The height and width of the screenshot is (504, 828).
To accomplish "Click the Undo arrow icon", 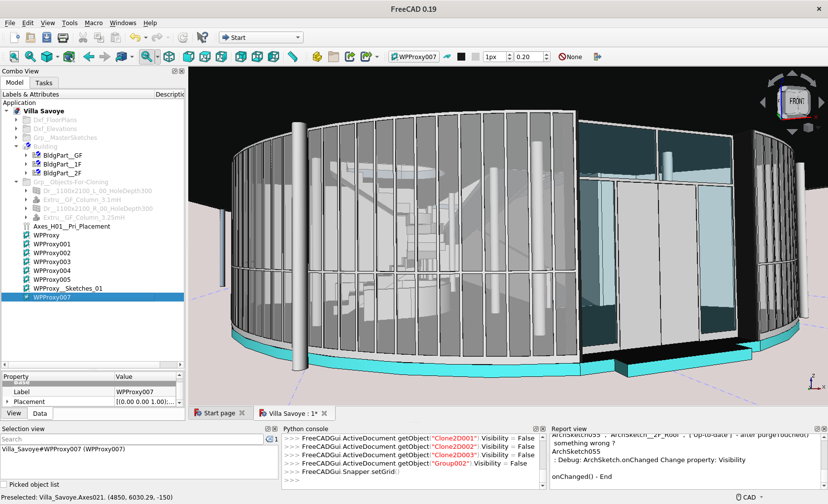I will [135, 37].
